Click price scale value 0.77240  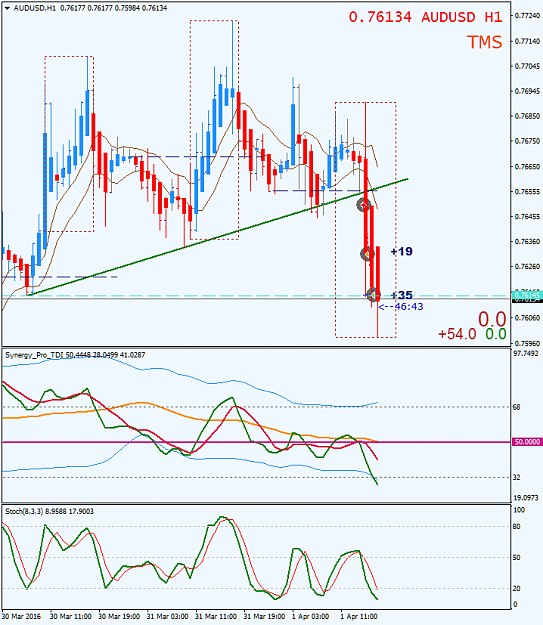click(527, 16)
